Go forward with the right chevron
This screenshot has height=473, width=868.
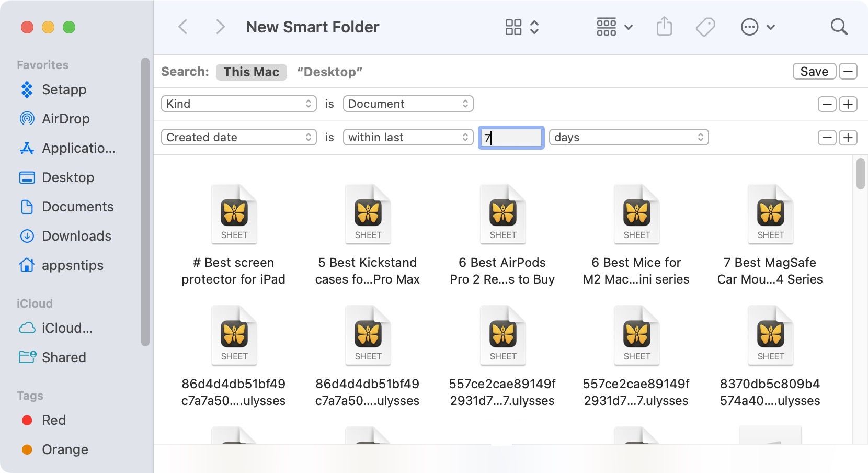(x=220, y=27)
